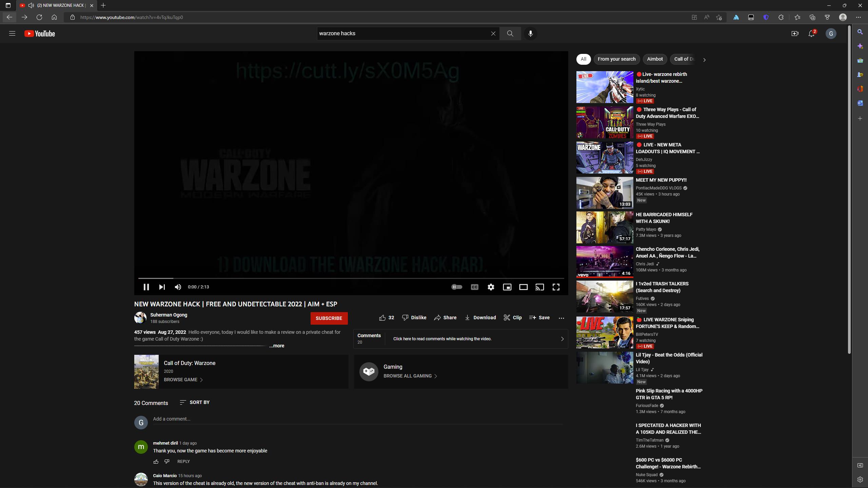The image size is (868, 488).
Task: Open the video settings gear
Action: tap(491, 287)
